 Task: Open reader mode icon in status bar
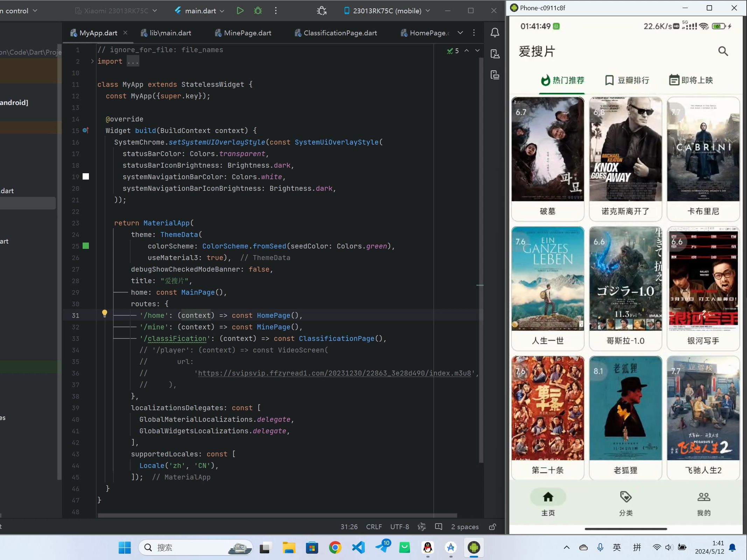point(439,527)
